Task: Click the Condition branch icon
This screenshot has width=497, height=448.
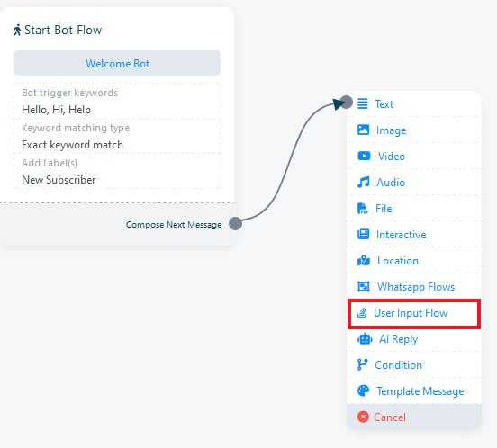Action: 362,364
